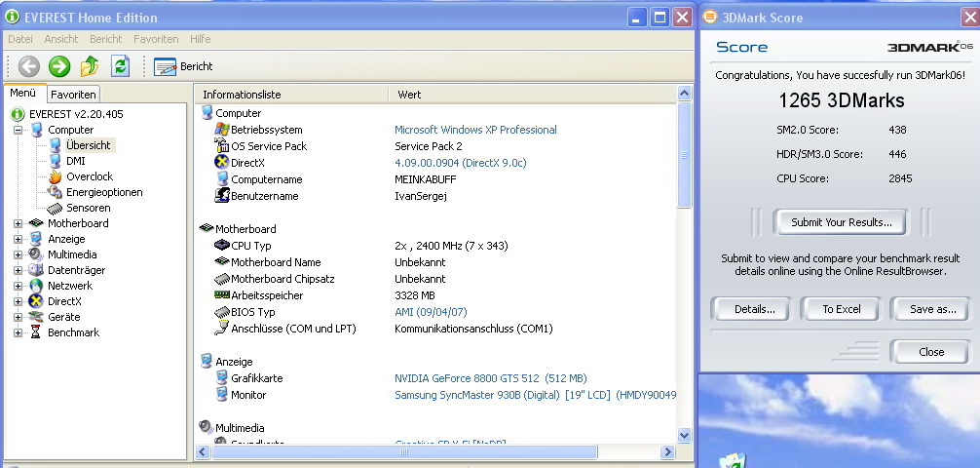Screen dimensions: 980x468
Task: Expand the Motherboard tree node
Action: coord(18,223)
